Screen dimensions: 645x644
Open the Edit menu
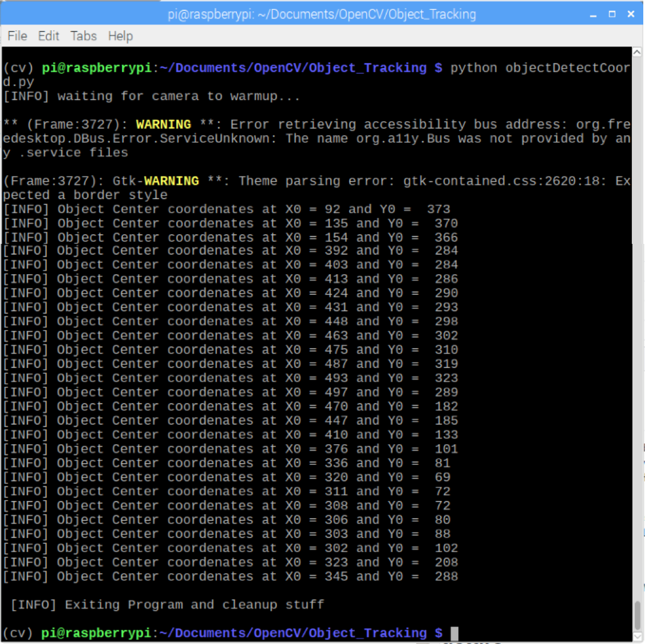[49, 35]
